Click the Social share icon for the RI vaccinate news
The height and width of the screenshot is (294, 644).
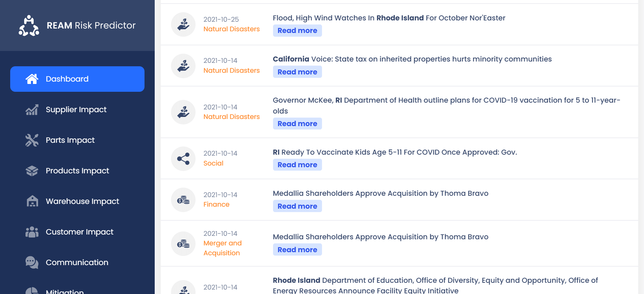coord(183,159)
